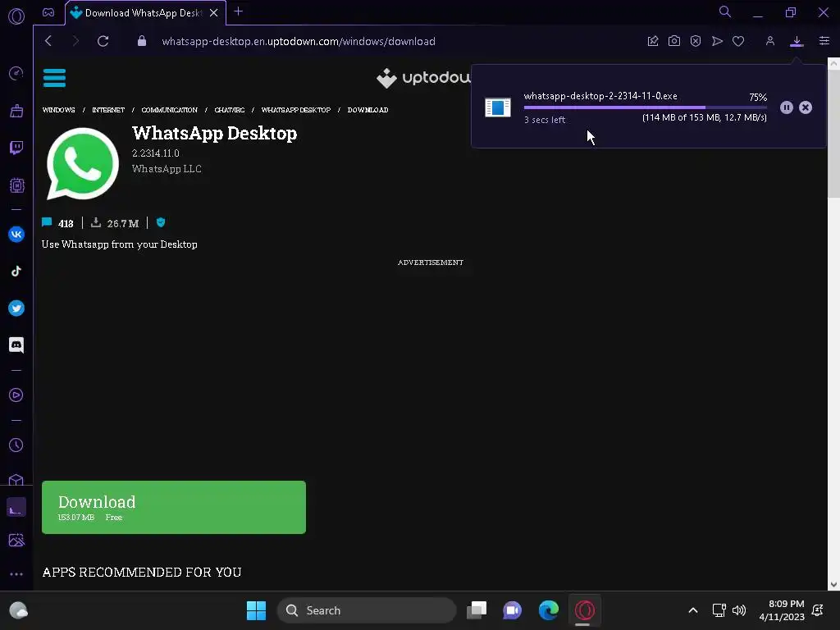Click the site security padlock icon

click(x=141, y=41)
